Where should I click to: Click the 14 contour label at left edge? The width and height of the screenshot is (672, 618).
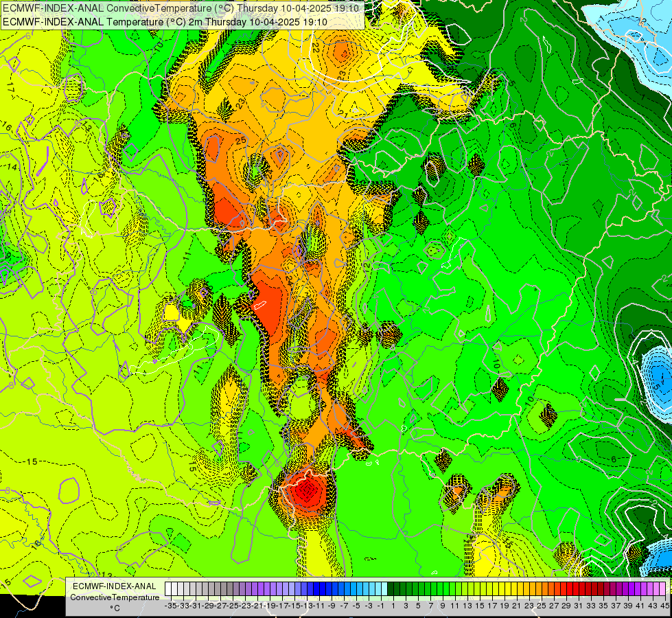[12, 167]
